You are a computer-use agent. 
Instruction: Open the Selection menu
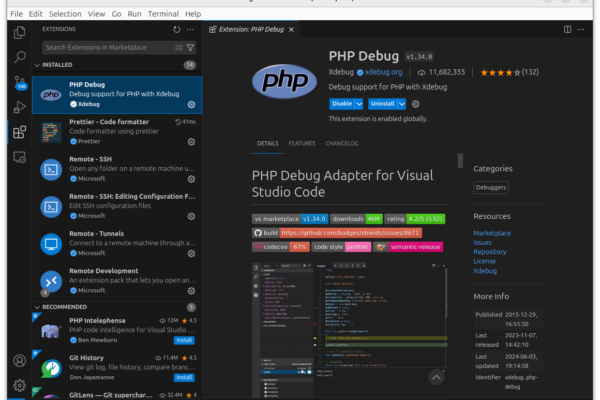point(65,14)
